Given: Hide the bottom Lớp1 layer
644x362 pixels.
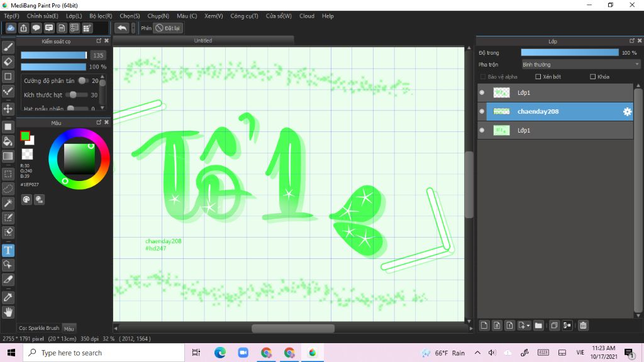Looking at the screenshot, I should [x=482, y=130].
